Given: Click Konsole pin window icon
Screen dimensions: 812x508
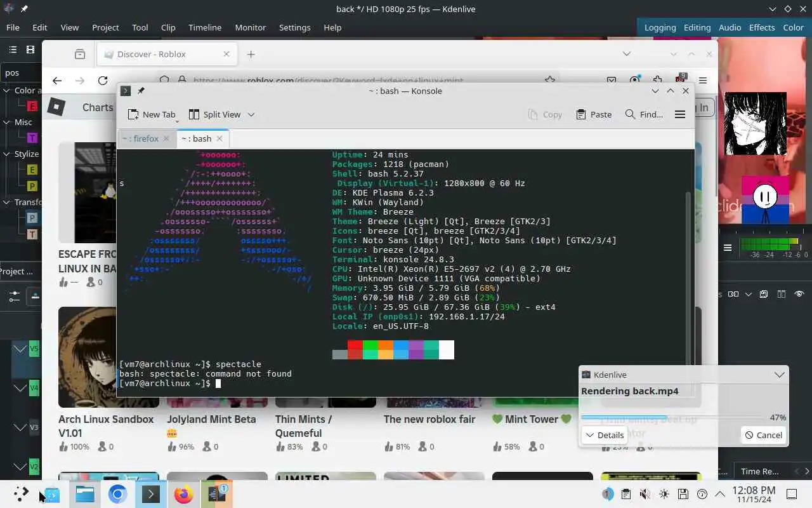Looking at the screenshot, I should pyautogui.click(x=141, y=91).
